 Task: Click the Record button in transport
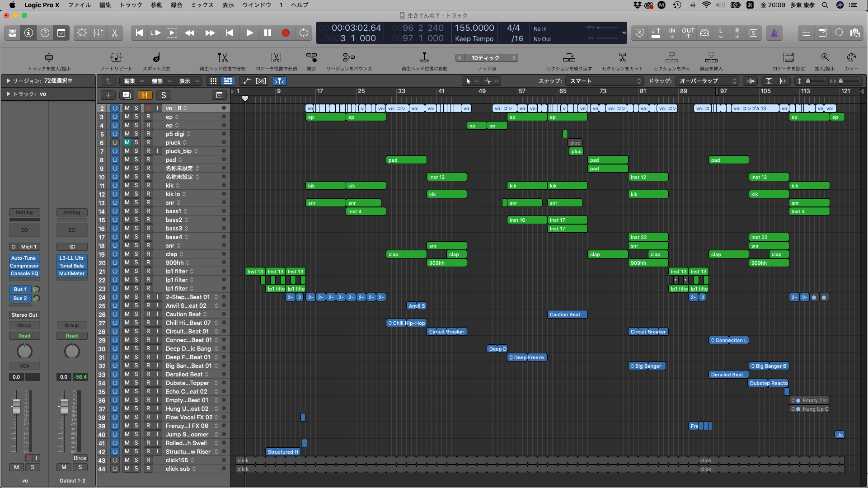[x=286, y=33]
